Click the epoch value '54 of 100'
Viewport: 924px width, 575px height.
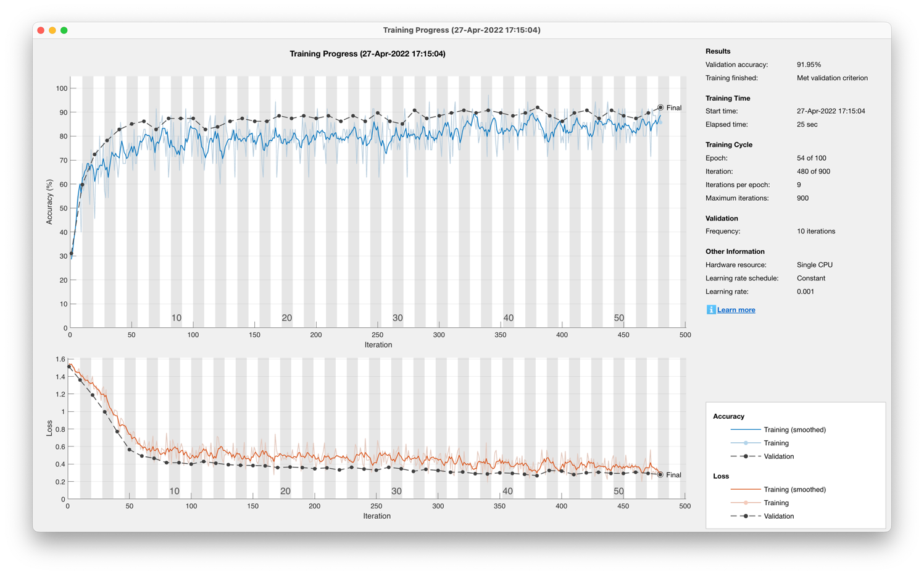[x=811, y=158]
